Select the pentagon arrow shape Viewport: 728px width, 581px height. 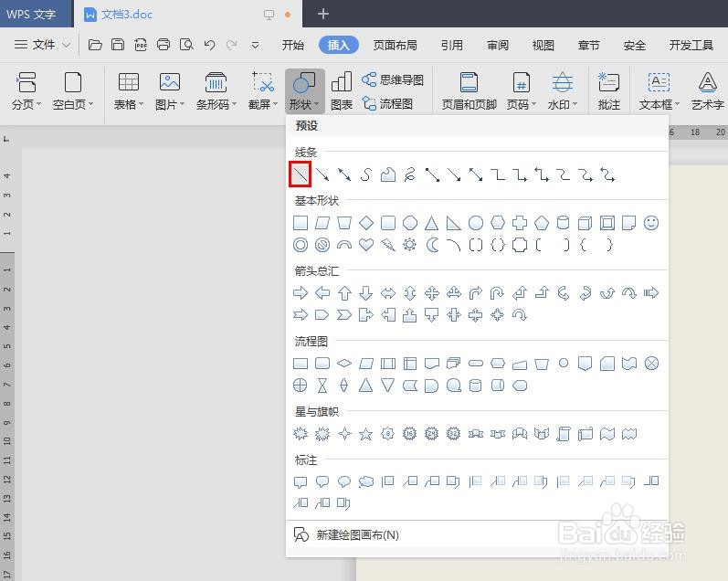322,315
